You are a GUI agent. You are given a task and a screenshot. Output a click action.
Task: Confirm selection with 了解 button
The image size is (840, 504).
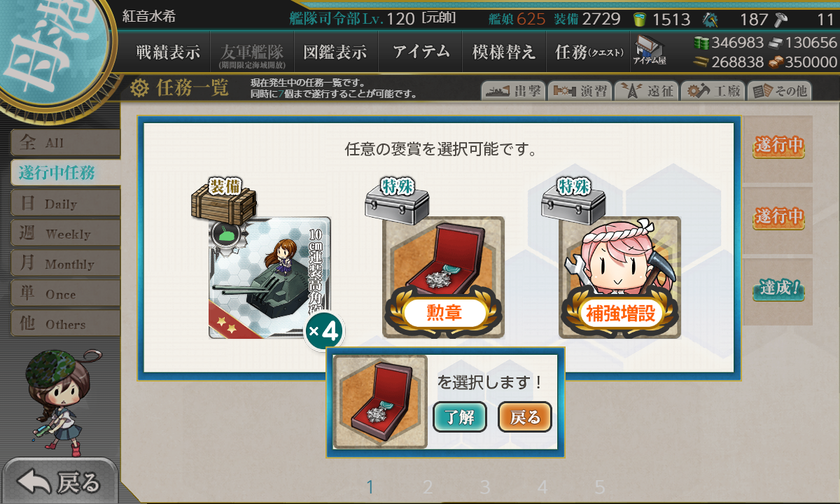[460, 417]
